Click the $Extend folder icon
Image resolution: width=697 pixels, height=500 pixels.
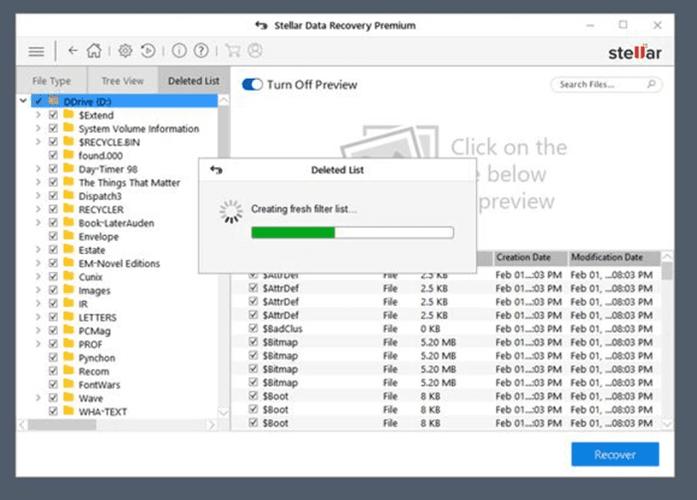(68, 115)
